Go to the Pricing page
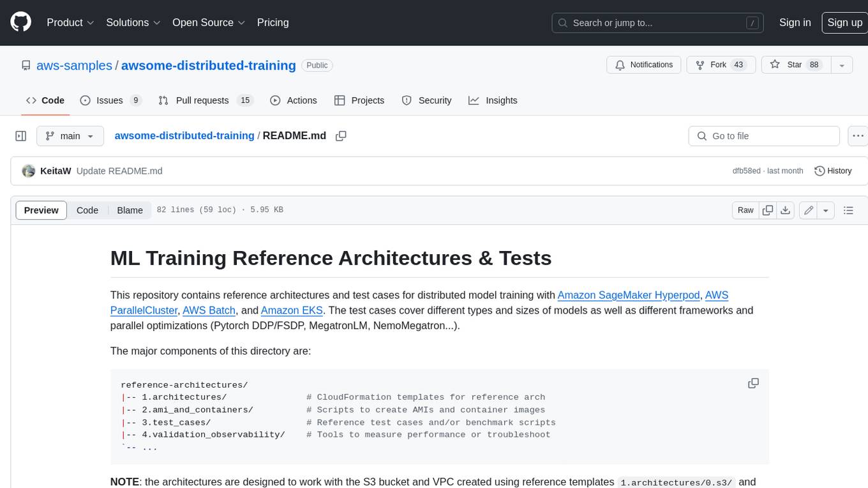The width and height of the screenshot is (868, 488). (x=273, y=22)
